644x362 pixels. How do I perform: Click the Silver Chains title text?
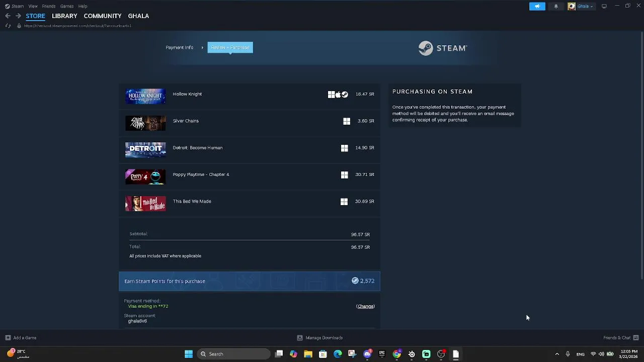[186, 121]
